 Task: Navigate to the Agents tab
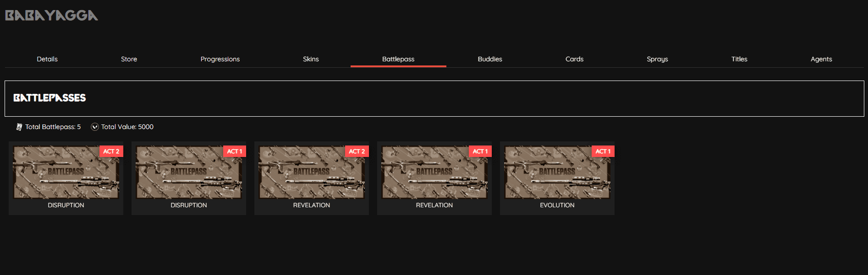click(821, 59)
